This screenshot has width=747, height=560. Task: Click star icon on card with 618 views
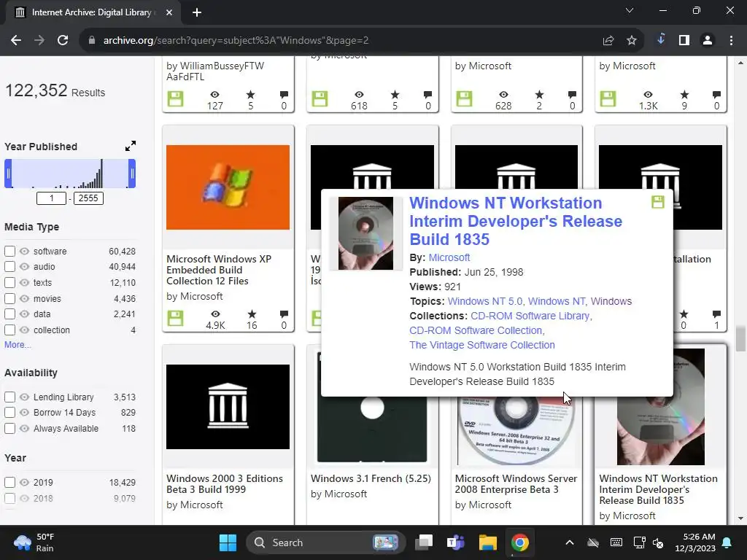(395, 94)
